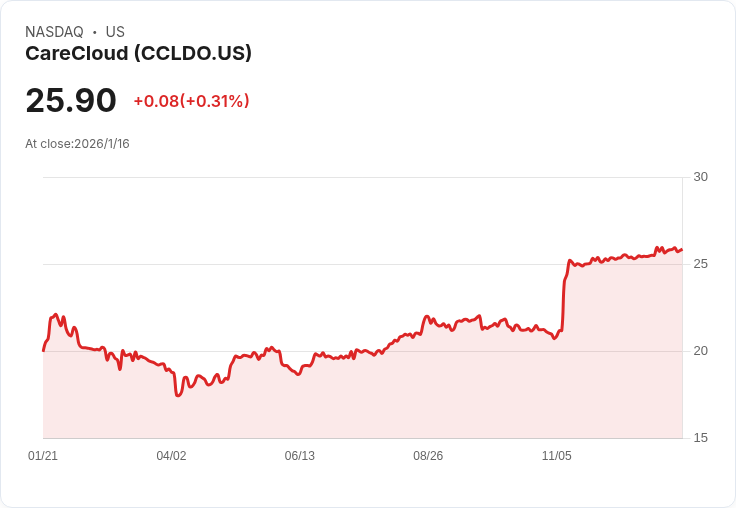Viewport: 736px width, 508px height.
Task: Click the 08/26 date axis label
Action: (x=428, y=456)
